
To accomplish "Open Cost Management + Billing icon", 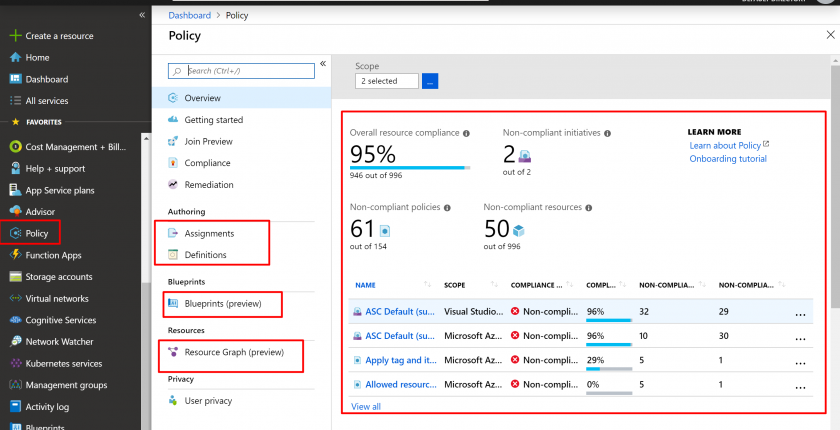I will coord(15,146).
